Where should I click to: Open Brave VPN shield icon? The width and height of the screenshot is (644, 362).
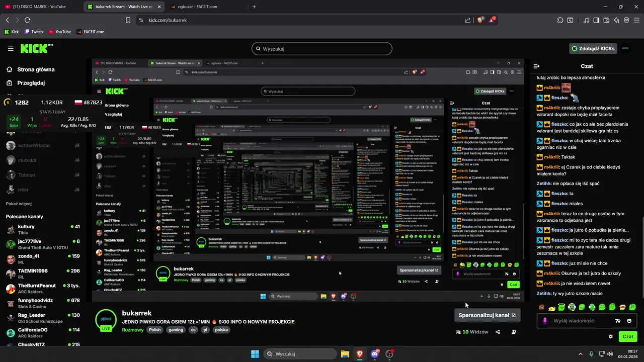coord(626,20)
